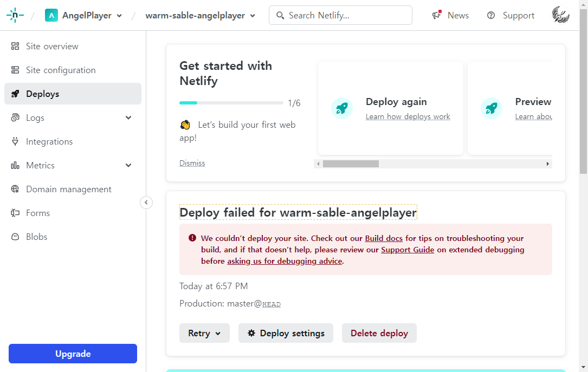
Task: Click the cards scrollbar left arrow
Action: click(x=318, y=164)
